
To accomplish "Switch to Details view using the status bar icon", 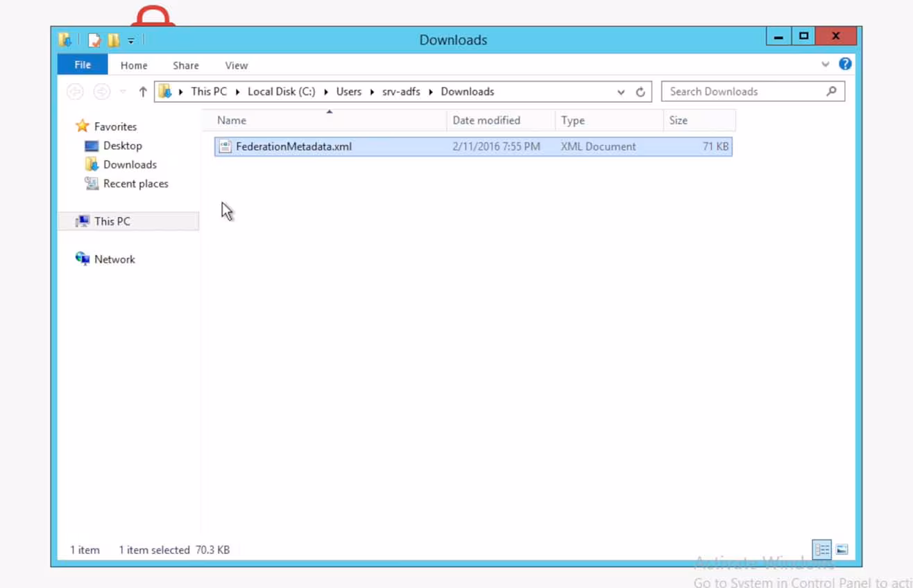I will [821, 549].
